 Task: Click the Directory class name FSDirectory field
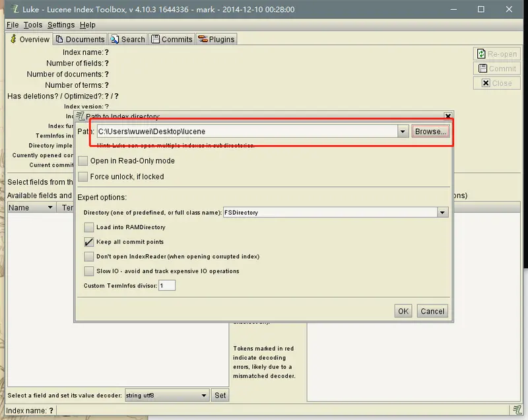pyautogui.click(x=330, y=213)
